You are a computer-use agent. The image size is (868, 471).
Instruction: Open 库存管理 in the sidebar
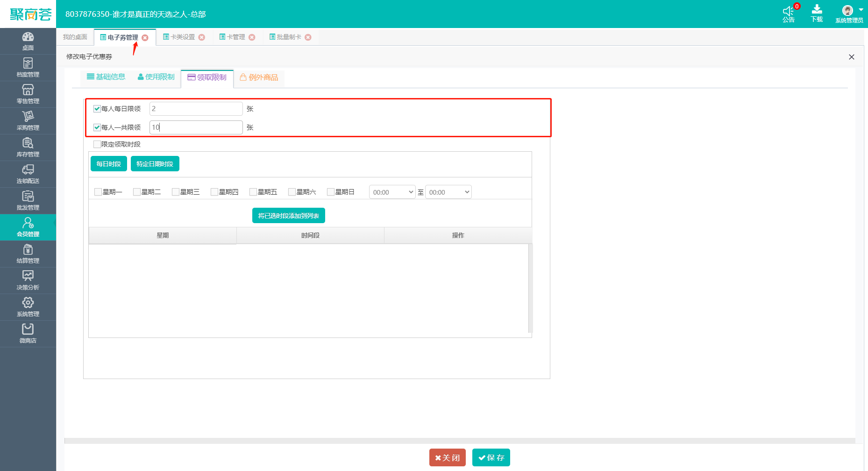[28, 148]
